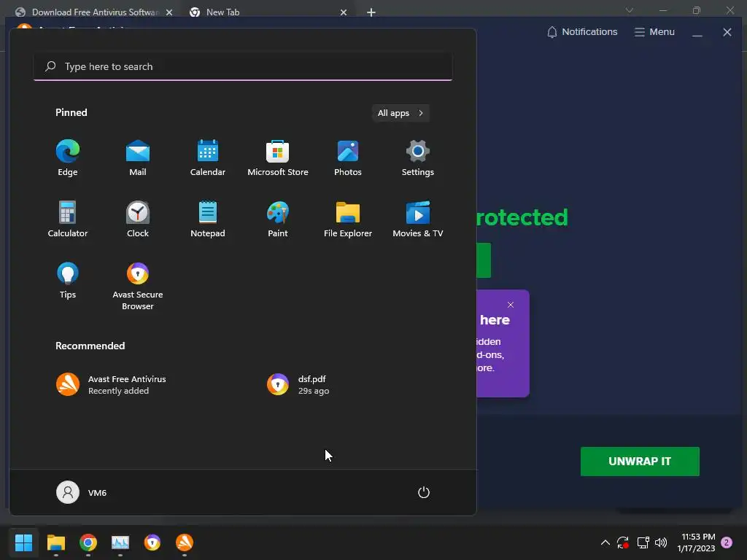
Task: Open Settings from pinned apps
Action: click(x=418, y=158)
